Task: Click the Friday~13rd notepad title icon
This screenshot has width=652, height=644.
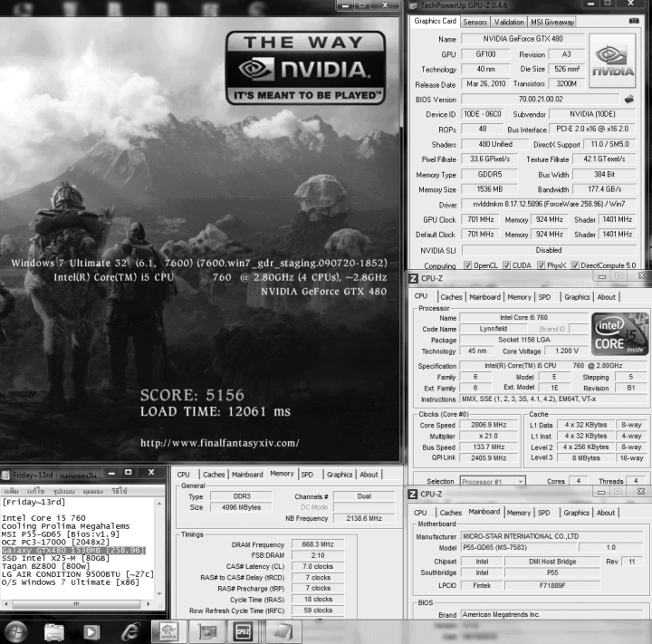Action: pyautogui.click(x=5, y=475)
